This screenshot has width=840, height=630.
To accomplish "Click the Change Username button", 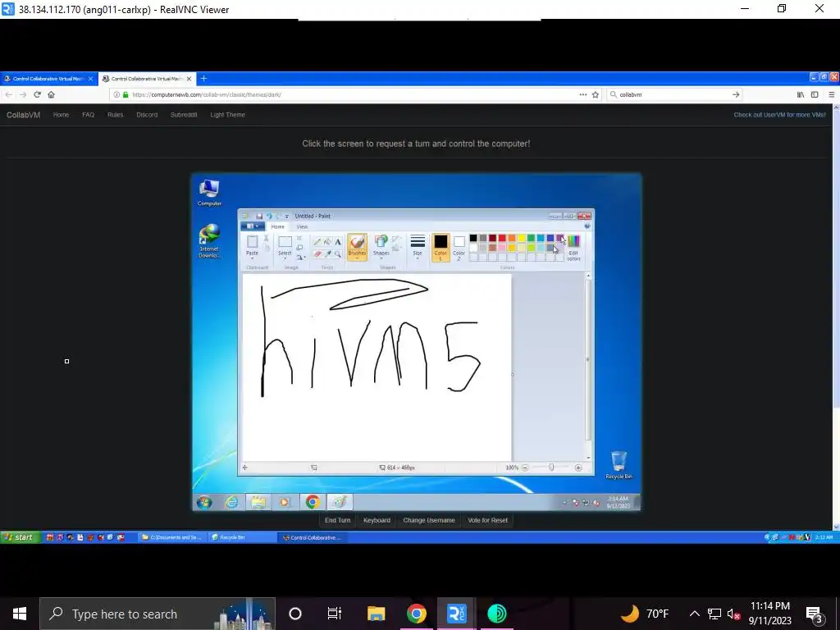I will pos(429,520).
